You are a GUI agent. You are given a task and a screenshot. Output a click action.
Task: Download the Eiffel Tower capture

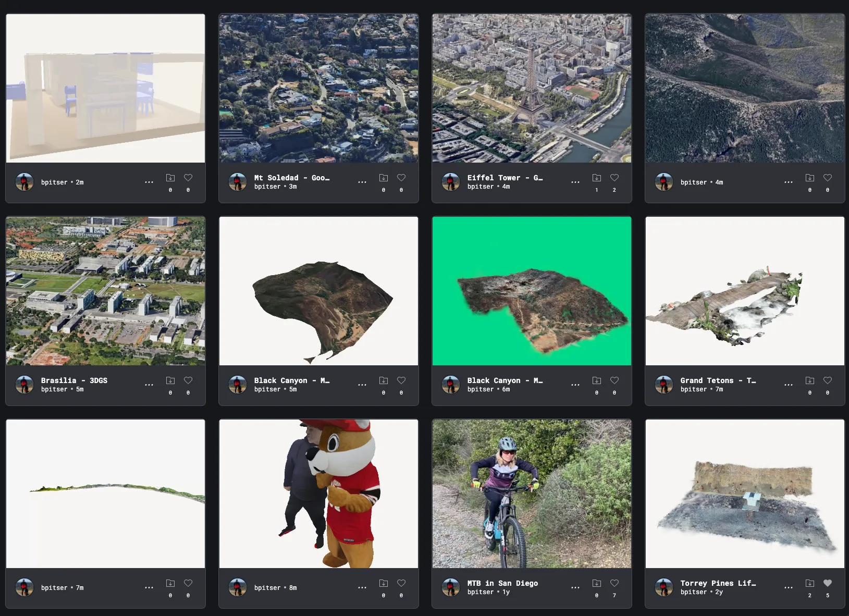coord(597,178)
